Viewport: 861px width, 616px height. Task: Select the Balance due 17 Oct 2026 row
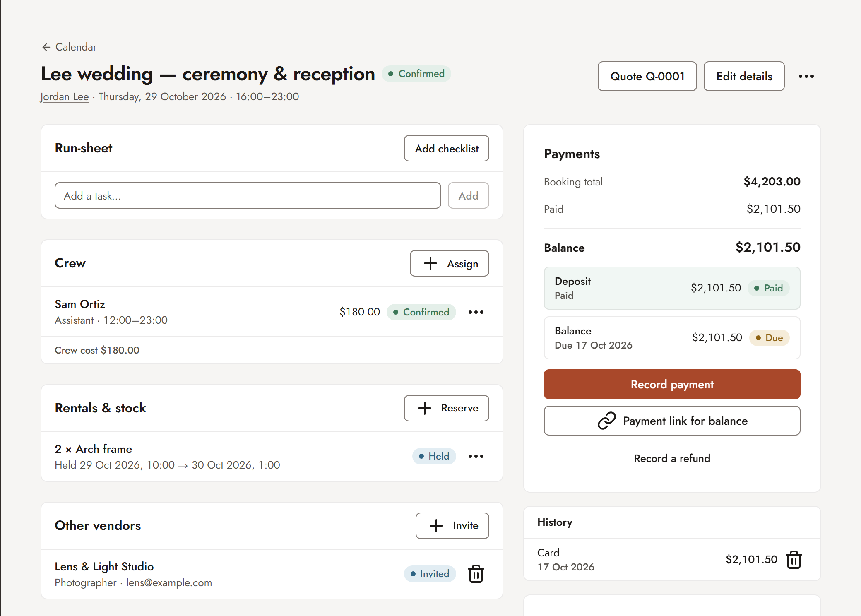click(x=672, y=338)
